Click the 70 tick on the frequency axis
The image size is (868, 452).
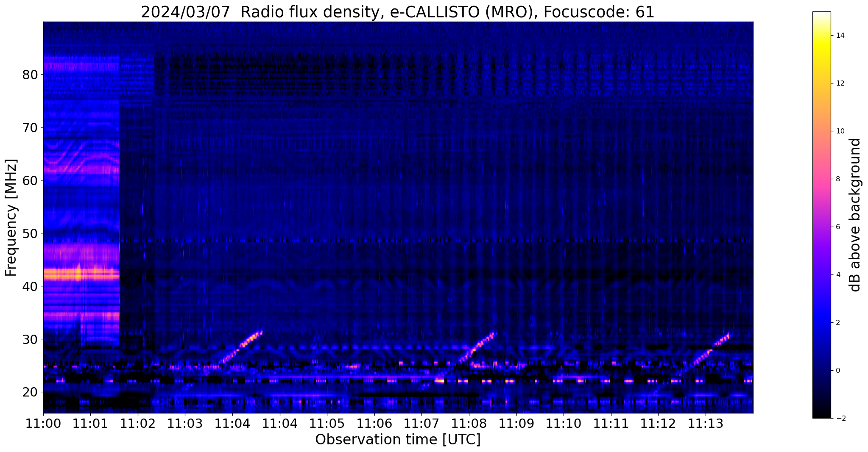click(x=30, y=128)
